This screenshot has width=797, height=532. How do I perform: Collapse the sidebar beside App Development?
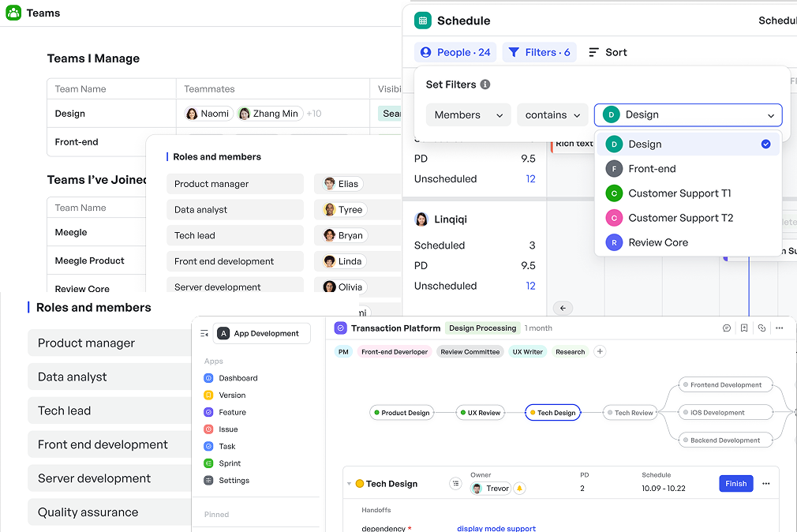click(x=204, y=334)
